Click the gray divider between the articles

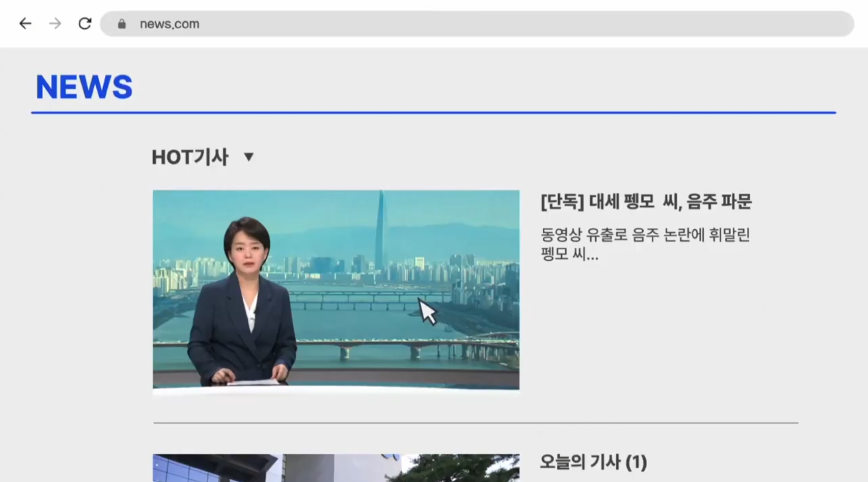(x=476, y=423)
